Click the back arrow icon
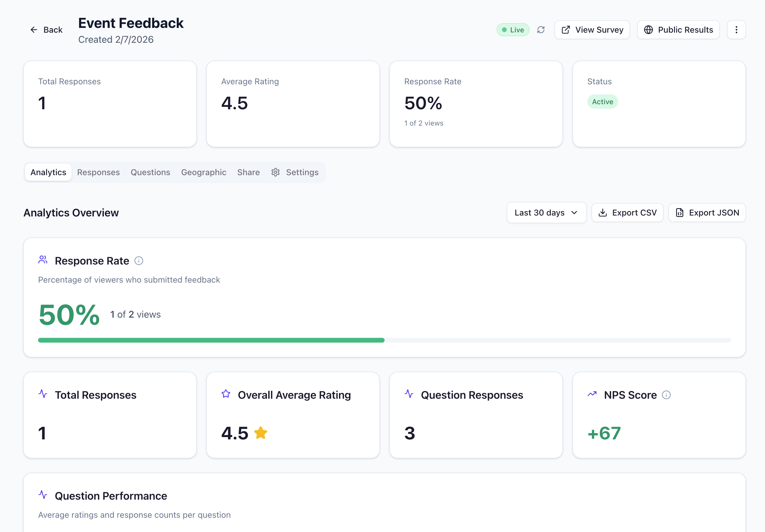 point(34,30)
